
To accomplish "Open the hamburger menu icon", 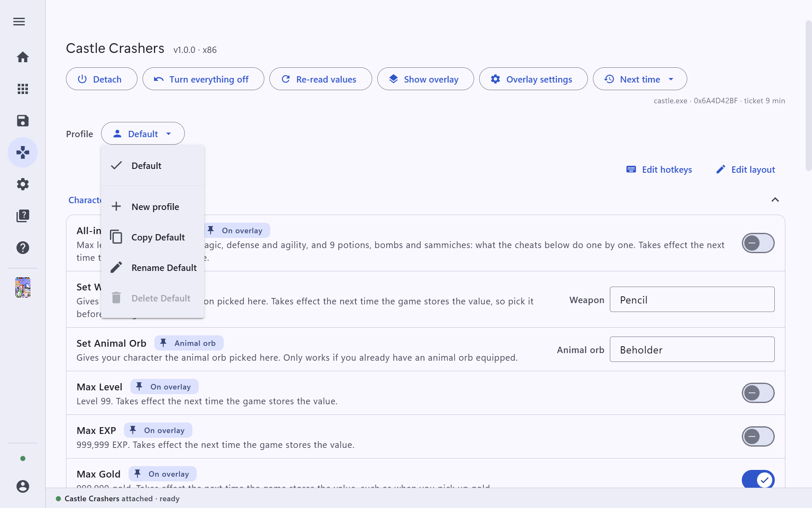I will tap(19, 22).
